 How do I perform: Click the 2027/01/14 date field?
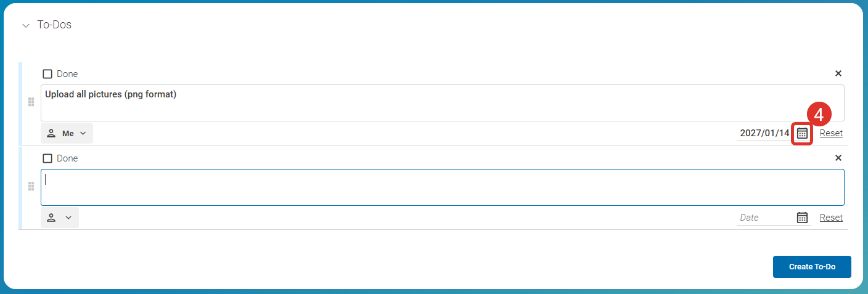click(764, 133)
